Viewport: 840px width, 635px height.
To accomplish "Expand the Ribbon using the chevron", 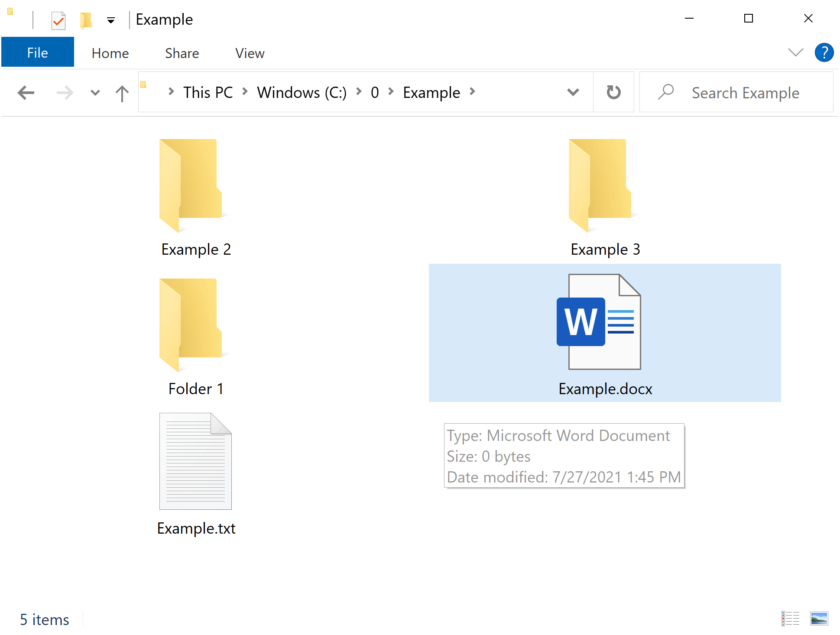I will tap(795, 52).
